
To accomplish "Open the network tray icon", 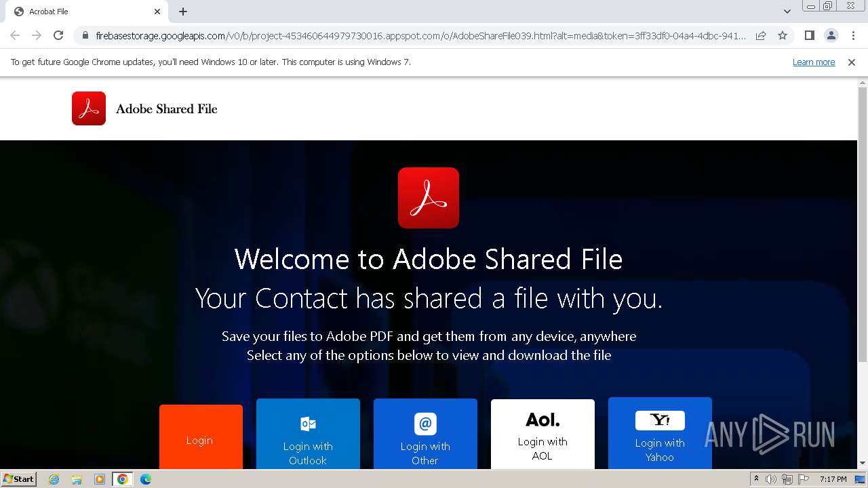I will tap(787, 479).
